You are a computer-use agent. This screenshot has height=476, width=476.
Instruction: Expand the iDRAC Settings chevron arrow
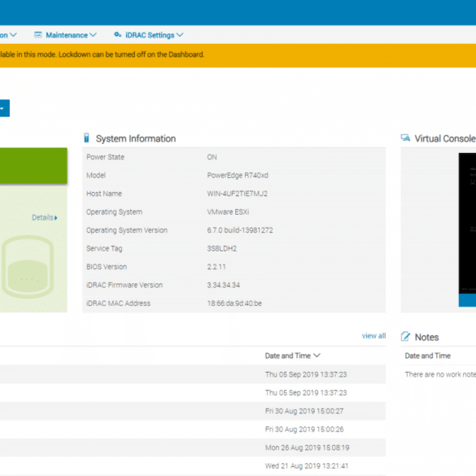pyautogui.click(x=180, y=35)
